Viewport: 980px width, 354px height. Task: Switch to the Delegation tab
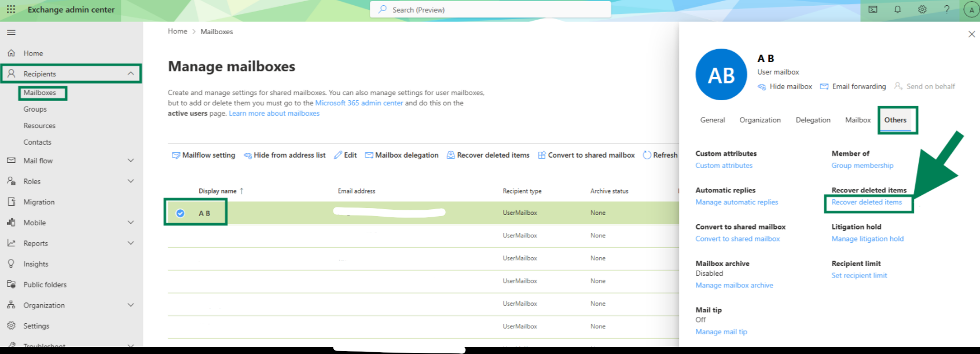pyautogui.click(x=813, y=120)
